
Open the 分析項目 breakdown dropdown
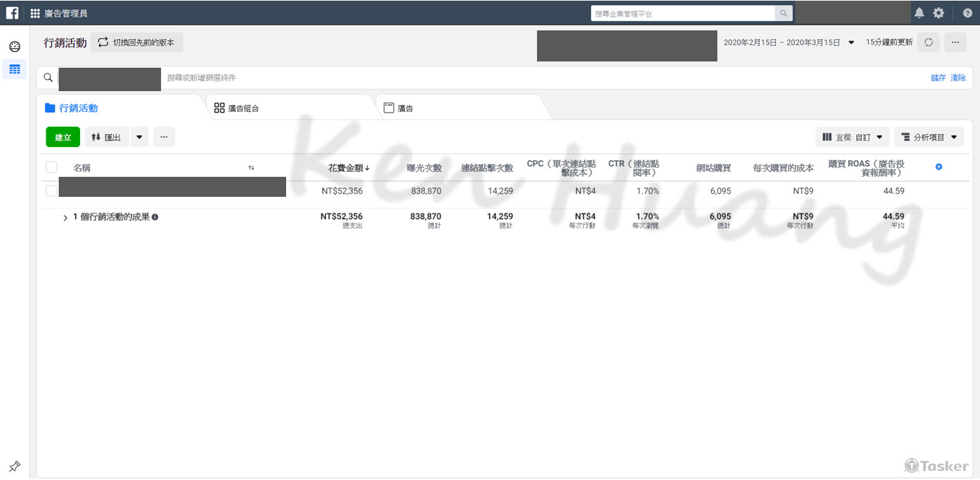(929, 137)
